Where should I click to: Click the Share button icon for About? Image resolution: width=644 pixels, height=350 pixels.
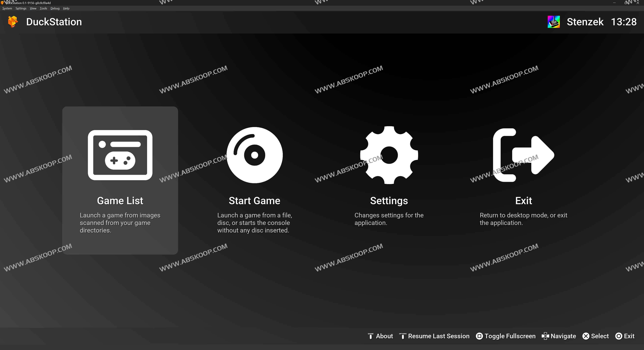370,336
